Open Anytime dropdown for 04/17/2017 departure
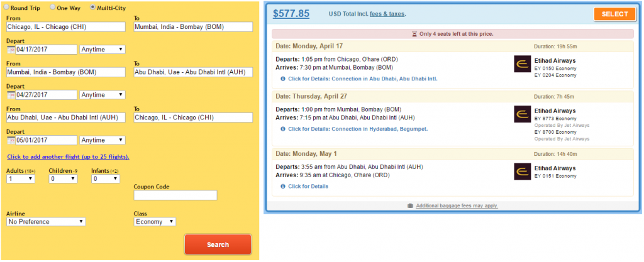Screen dimensions: 644x262 point(103,50)
